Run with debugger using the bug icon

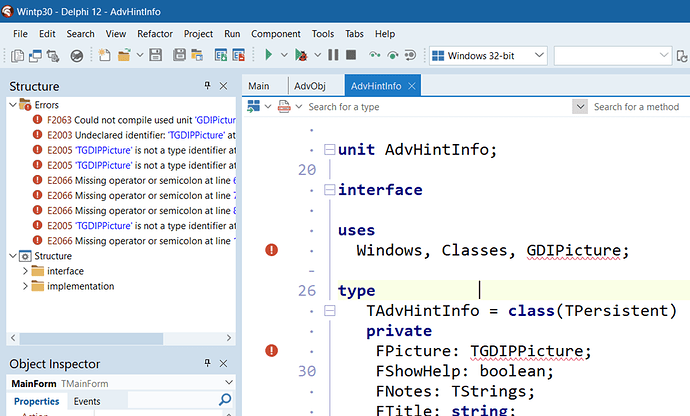pyautogui.click(x=301, y=55)
